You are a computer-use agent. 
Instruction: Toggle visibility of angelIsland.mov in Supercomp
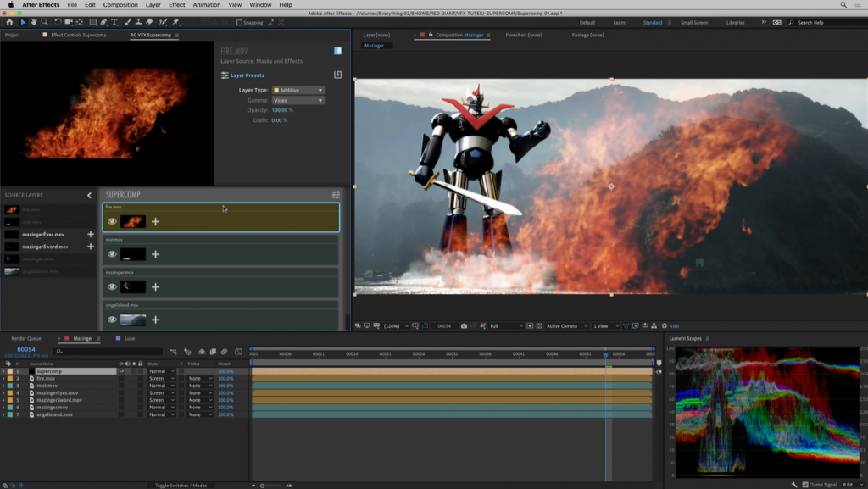tap(113, 320)
